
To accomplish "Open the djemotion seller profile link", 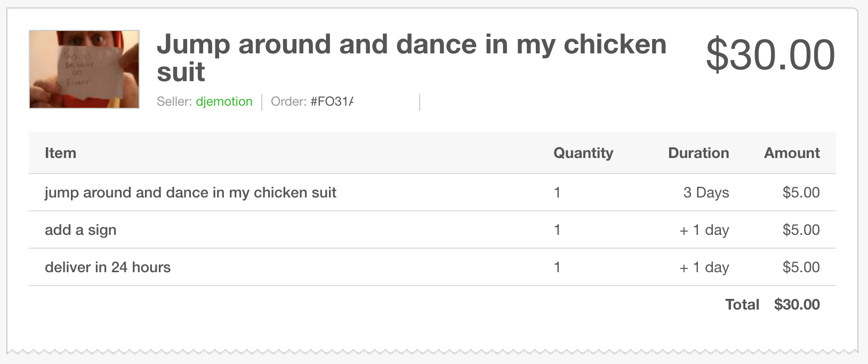I will [224, 101].
